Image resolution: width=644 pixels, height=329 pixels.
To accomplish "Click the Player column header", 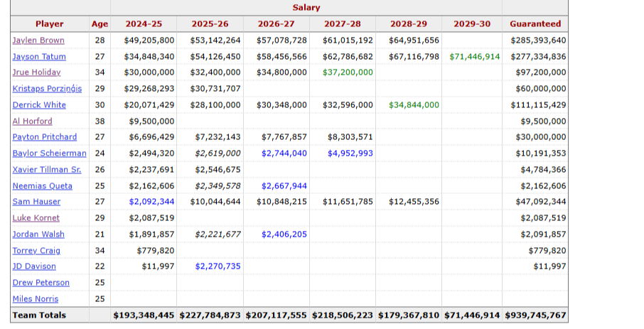I will (49, 24).
